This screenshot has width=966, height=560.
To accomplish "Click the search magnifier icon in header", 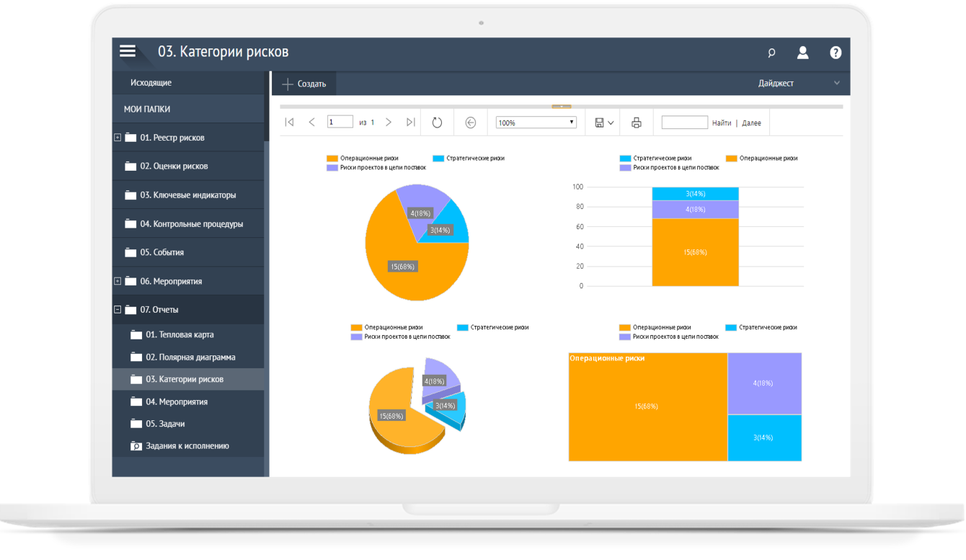I will 771,53.
